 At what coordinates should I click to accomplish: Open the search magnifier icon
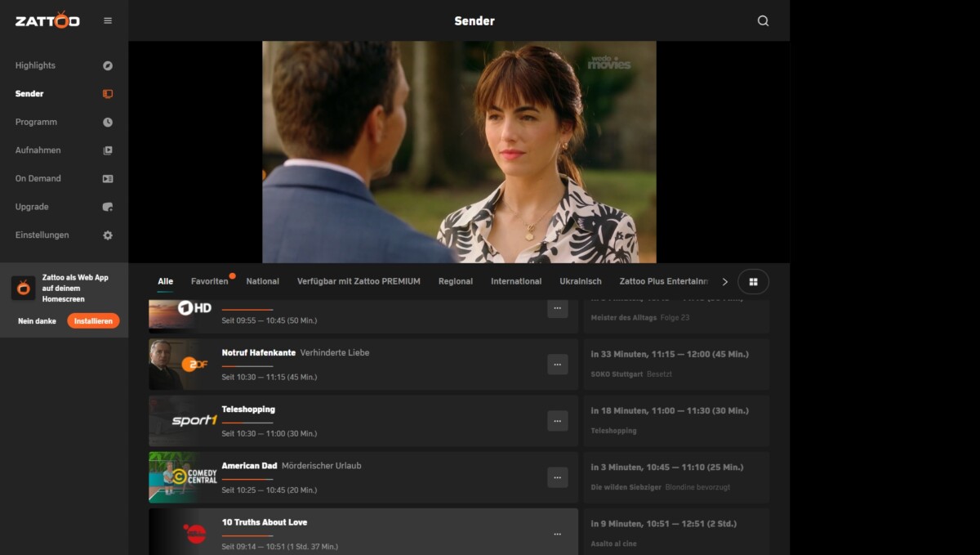point(763,20)
